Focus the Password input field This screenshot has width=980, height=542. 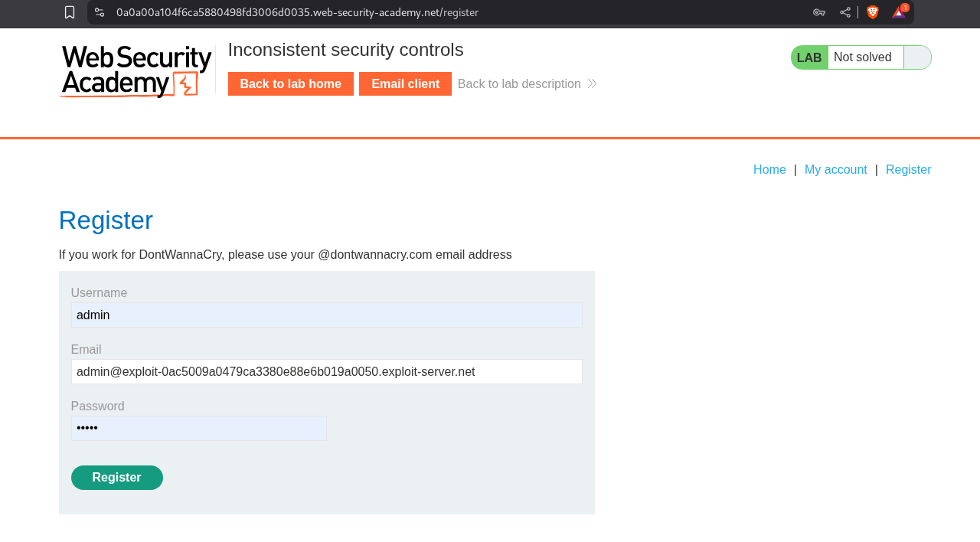click(x=198, y=428)
